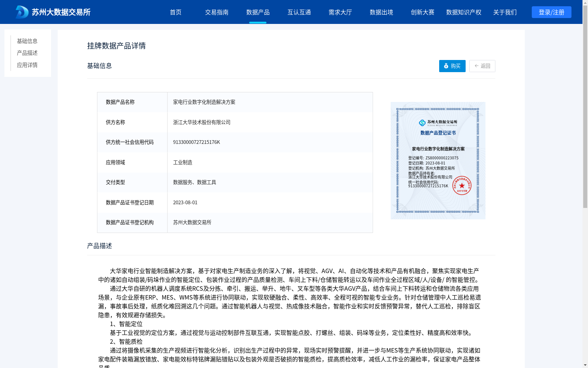Select the 数据产品 nav tab
588x368 pixels.
click(x=258, y=12)
